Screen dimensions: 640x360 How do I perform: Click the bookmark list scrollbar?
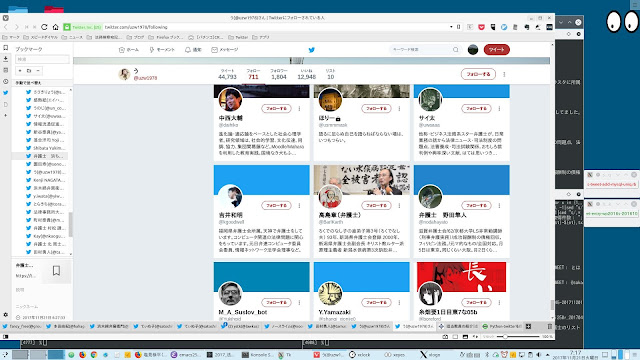(x=71, y=224)
